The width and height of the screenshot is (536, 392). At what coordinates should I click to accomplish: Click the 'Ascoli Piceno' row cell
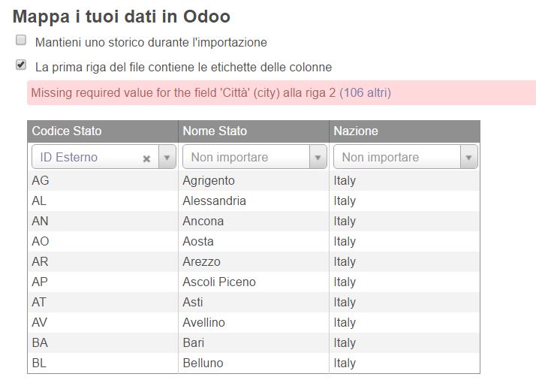219,282
